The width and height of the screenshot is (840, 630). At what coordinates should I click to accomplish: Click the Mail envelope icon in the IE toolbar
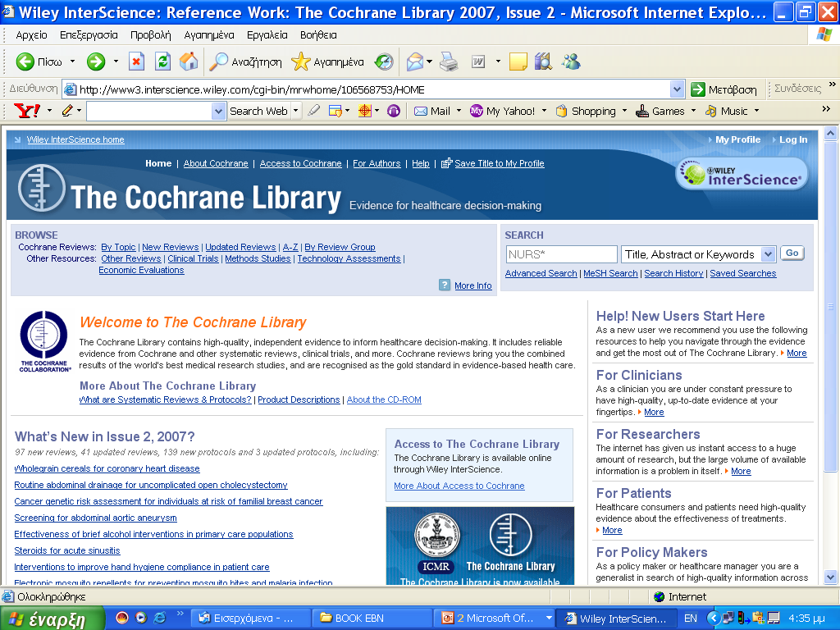[x=415, y=62]
